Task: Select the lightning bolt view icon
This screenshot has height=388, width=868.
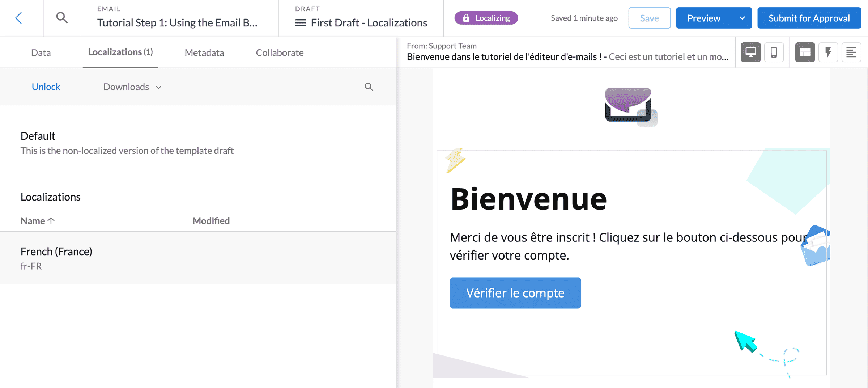Action: coord(828,52)
